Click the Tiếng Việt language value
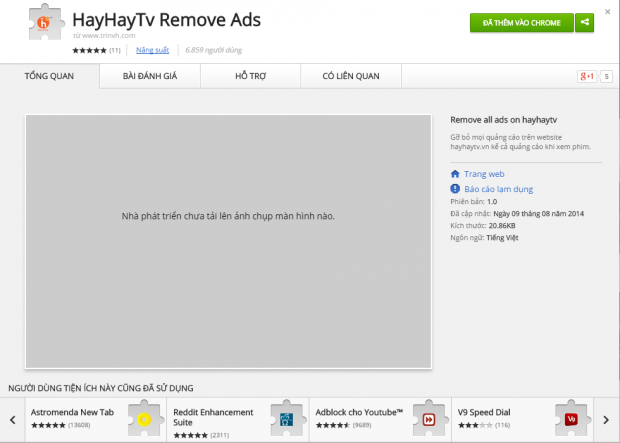Image resolution: width=620 pixels, height=443 pixels. 502,237
